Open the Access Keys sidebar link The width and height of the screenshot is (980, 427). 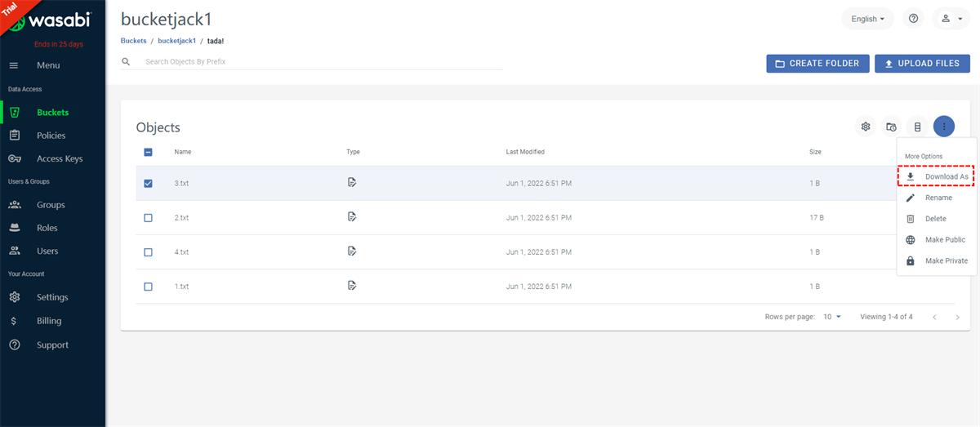(60, 159)
